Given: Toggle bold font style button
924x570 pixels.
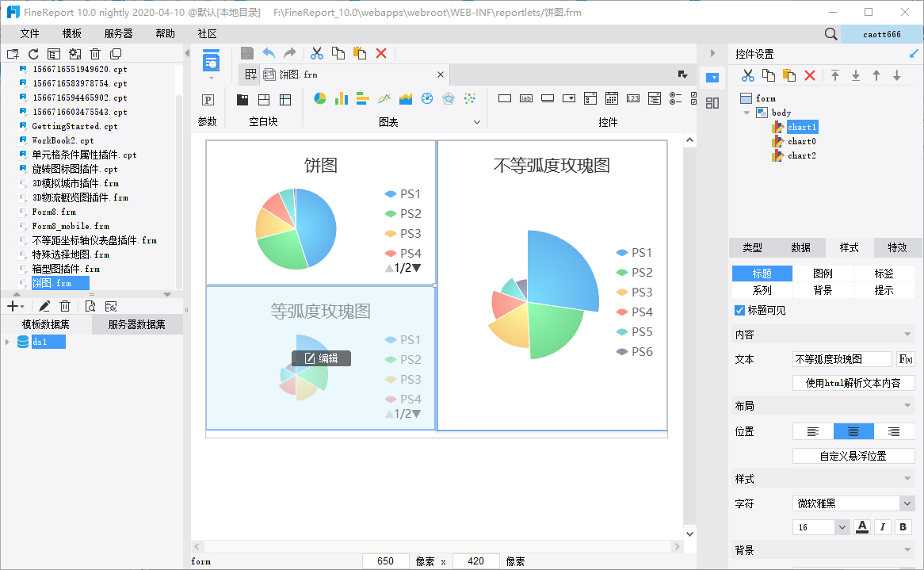Looking at the screenshot, I should (903, 527).
